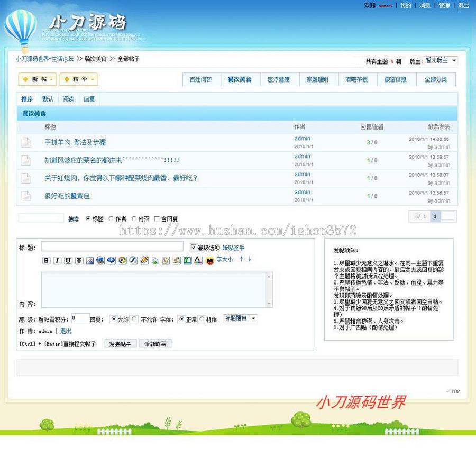Click the page icon of 关于红烧肉 post
The image size is (476, 458).
26,178
